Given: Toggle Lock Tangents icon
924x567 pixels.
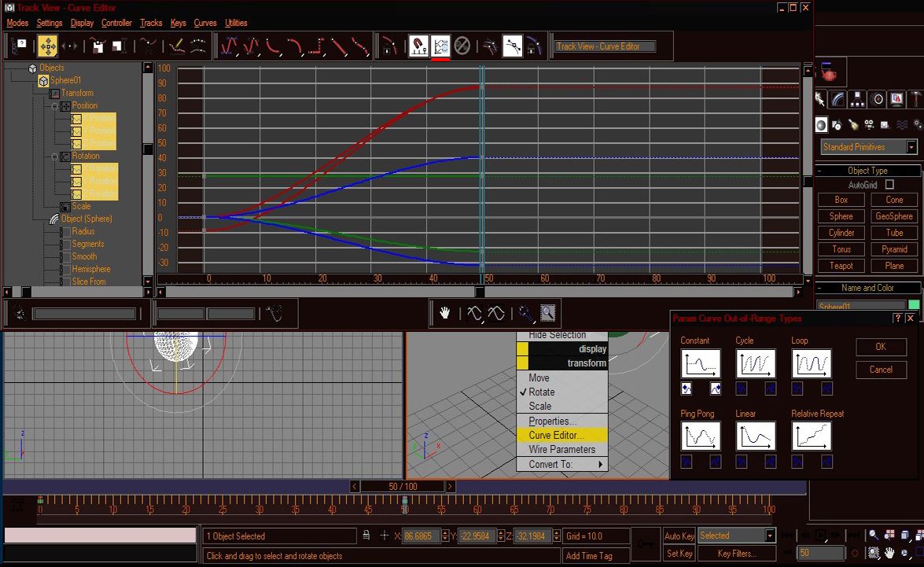Looking at the screenshot, I should (534, 46).
